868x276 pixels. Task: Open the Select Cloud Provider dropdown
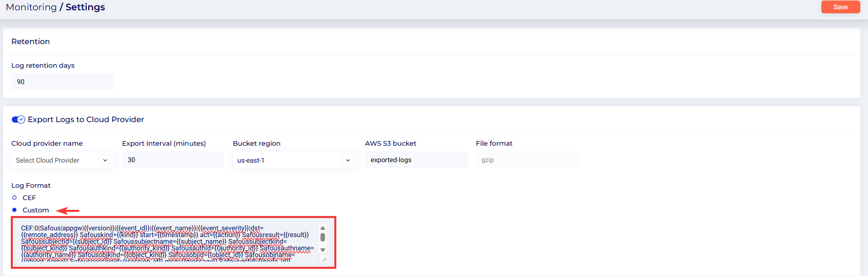click(62, 160)
